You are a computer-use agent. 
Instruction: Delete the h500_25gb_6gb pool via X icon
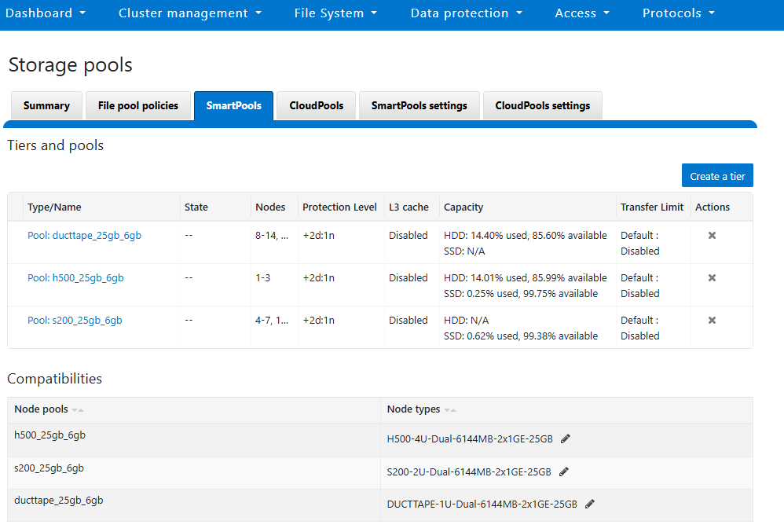712,277
